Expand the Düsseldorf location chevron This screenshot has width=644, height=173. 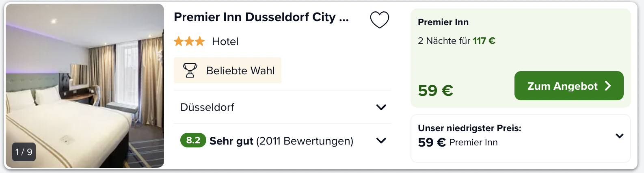pos(381,107)
